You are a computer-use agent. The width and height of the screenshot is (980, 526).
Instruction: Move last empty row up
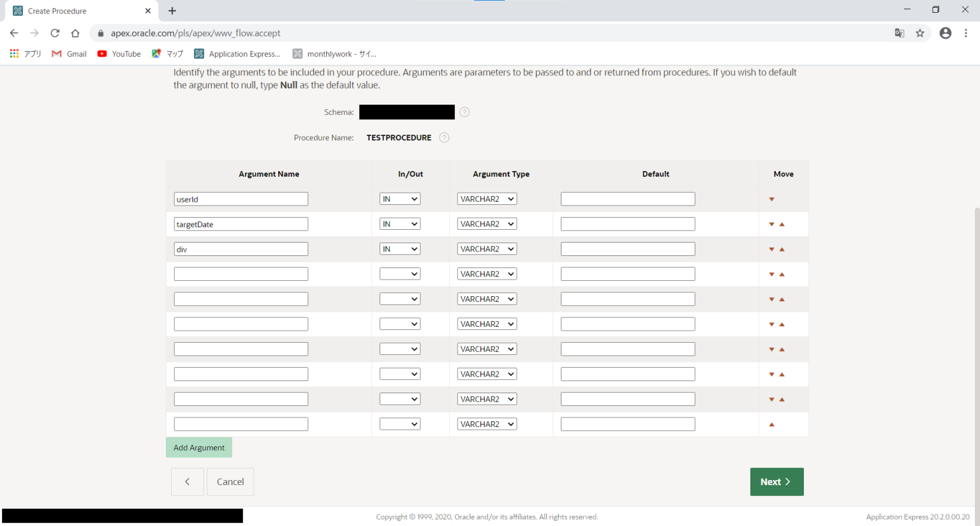[771, 425]
